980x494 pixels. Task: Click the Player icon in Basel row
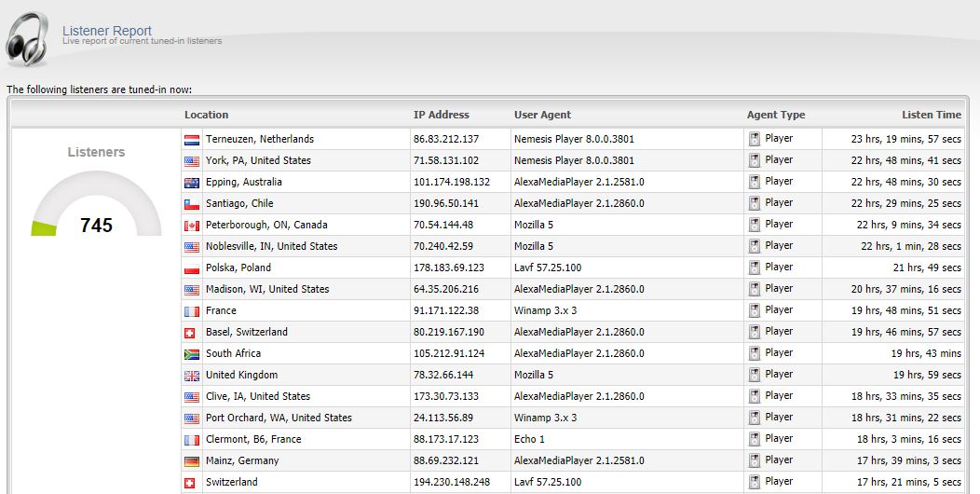point(755,332)
